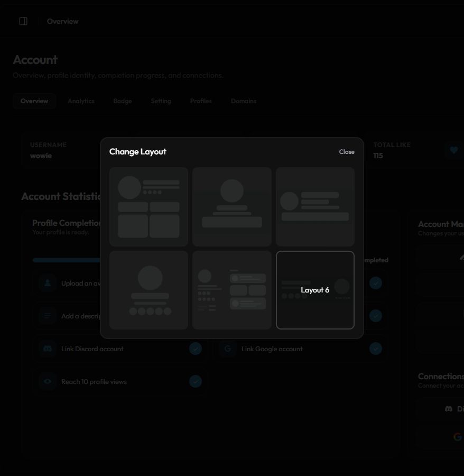This screenshot has width=464, height=476.
Task: Choose the grid-cards layout with avatar on left
Action: (x=149, y=207)
